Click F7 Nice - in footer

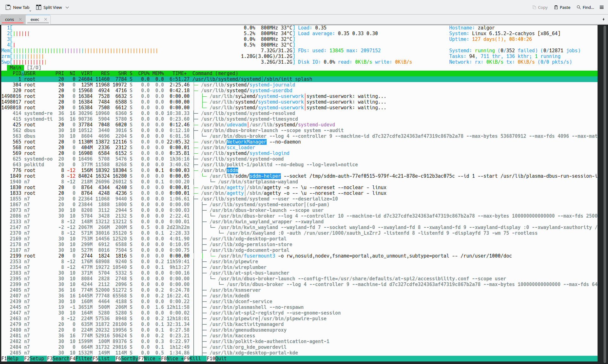tap(150, 359)
